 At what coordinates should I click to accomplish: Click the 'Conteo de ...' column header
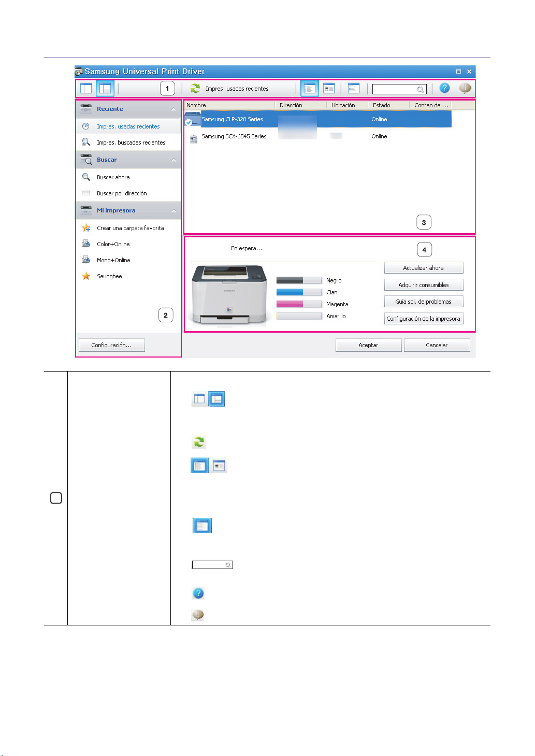[431, 105]
